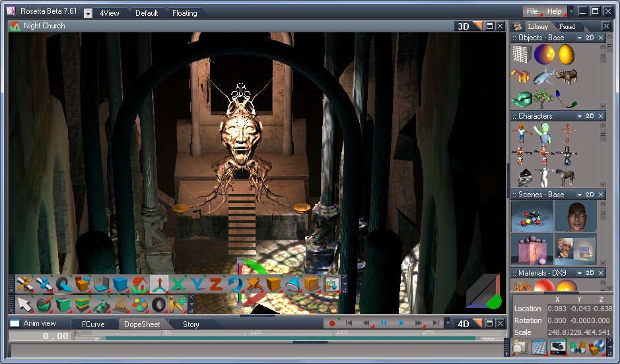Viewport: 620px width, 364px height.
Task: Click the 4View layout button
Action: 110,13
